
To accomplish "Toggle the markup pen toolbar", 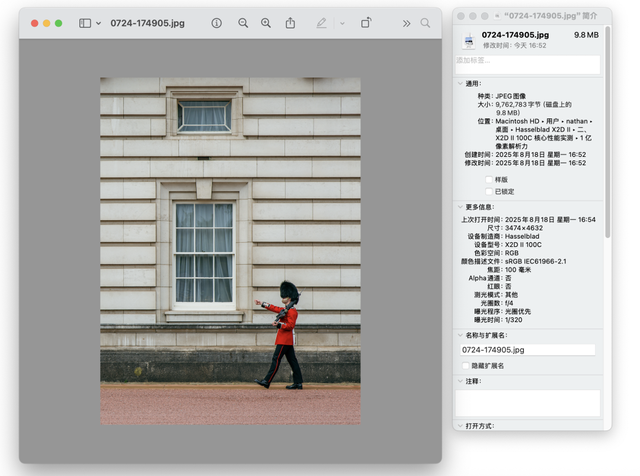I will click(322, 23).
